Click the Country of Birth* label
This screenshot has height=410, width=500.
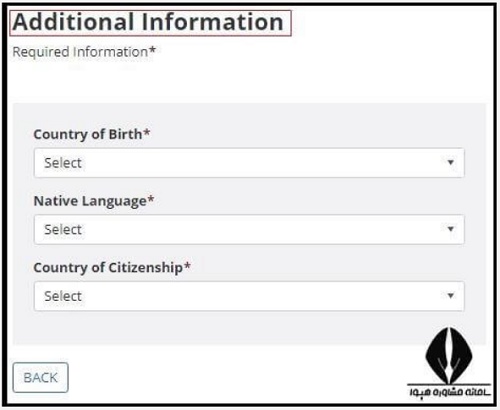[92, 134]
